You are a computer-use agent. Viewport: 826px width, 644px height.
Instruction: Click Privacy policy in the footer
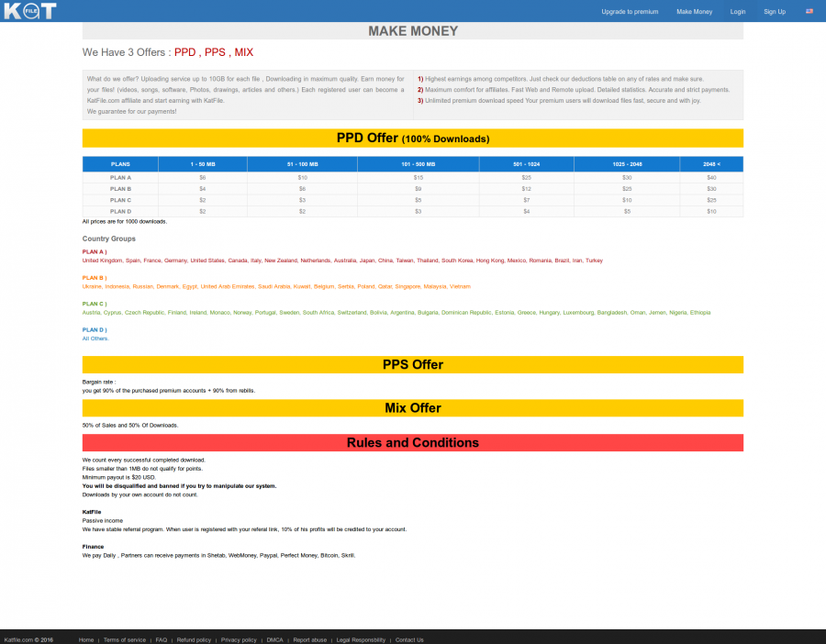pos(239,639)
